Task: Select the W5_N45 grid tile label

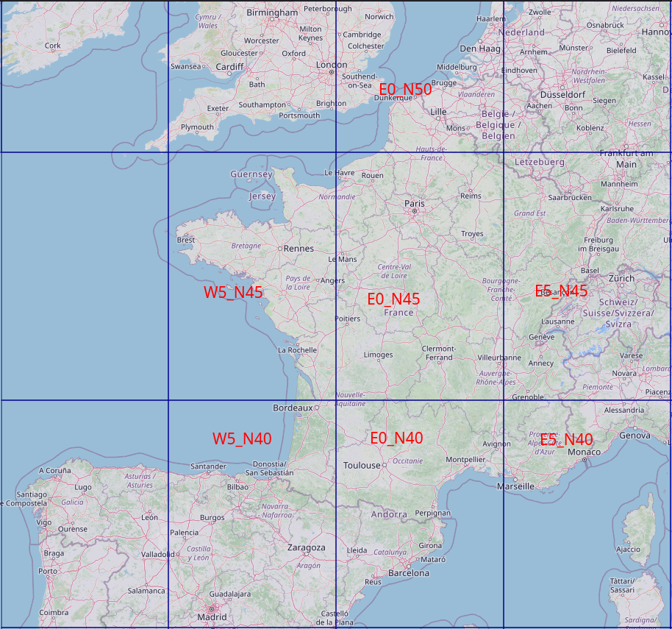Action: (x=233, y=292)
